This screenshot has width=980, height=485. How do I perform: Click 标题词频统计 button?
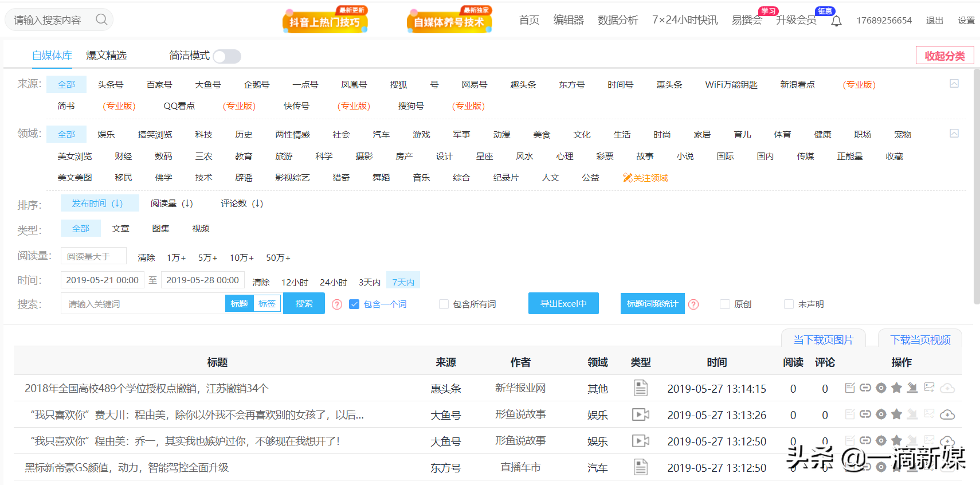pos(652,304)
